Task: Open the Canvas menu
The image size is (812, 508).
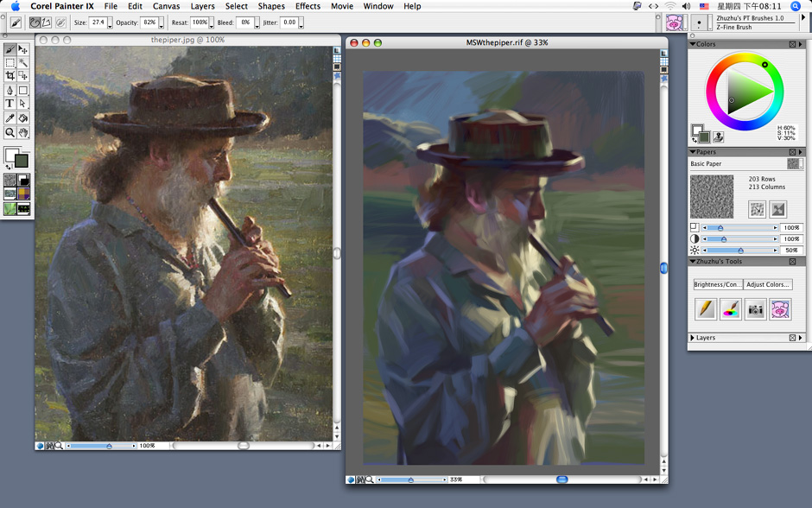Action: click(166, 6)
